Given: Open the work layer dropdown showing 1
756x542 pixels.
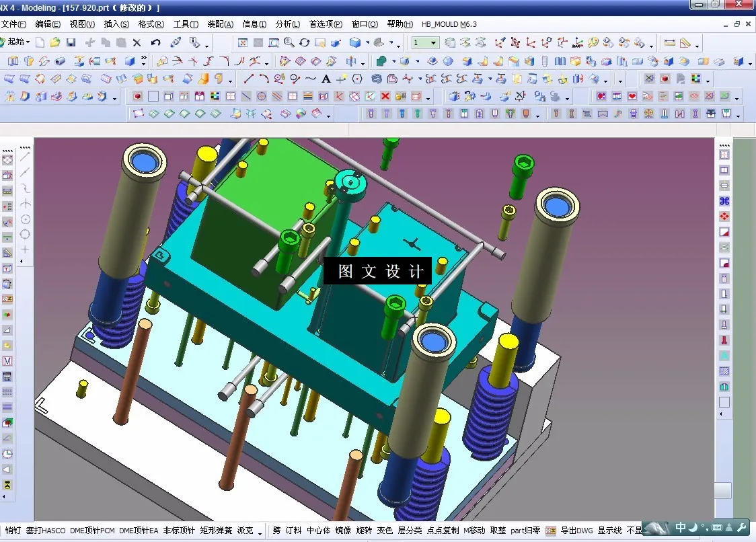Looking at the screenshot, I should (x=432, y=42).
